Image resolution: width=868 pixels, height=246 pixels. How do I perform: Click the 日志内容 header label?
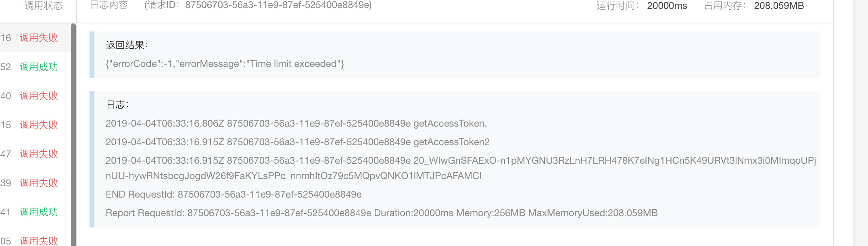pos(109,5)
